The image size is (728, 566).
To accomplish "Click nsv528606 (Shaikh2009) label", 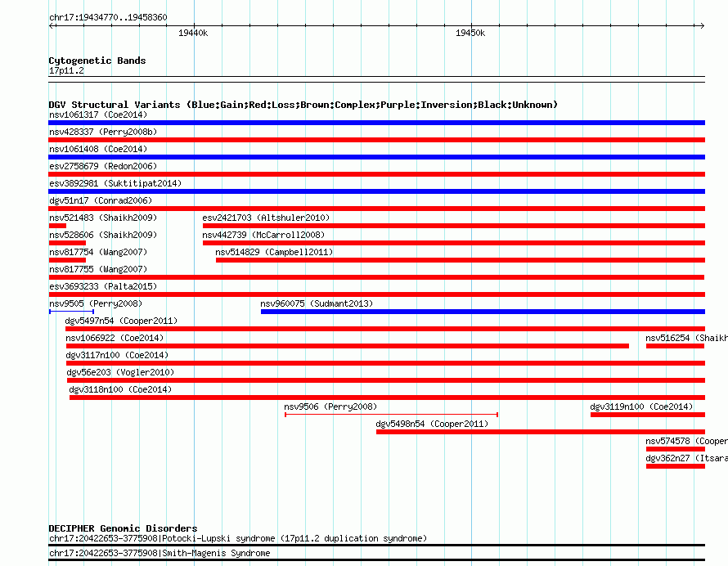I will coord(103,235).
